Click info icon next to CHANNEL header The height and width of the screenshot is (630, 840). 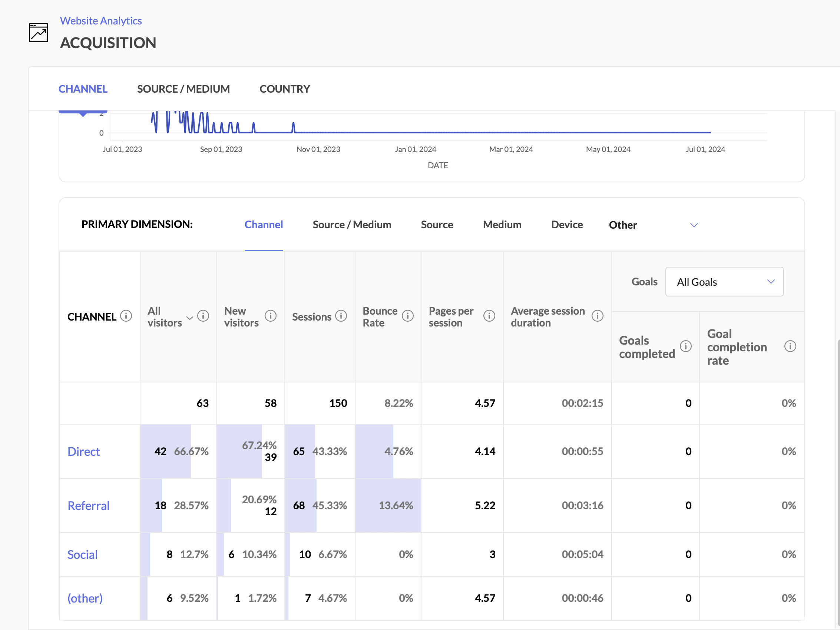pyautogui.click(x=126, y=316)
